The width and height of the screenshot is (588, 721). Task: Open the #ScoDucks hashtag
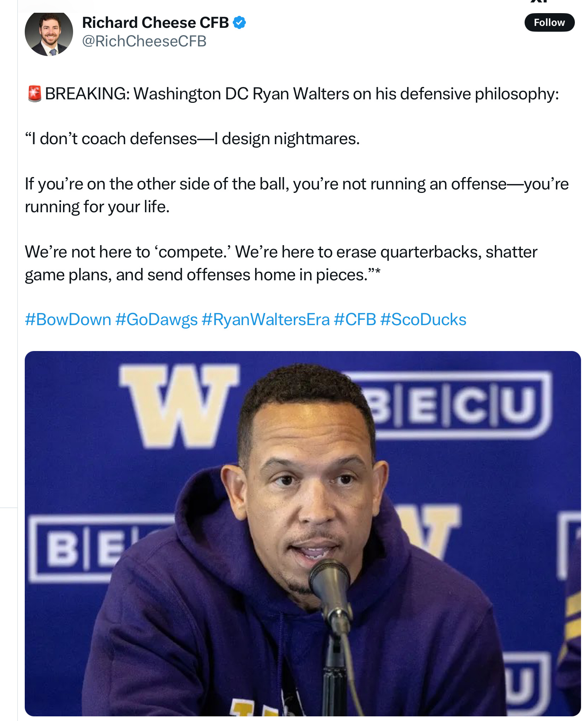point(423,320)
